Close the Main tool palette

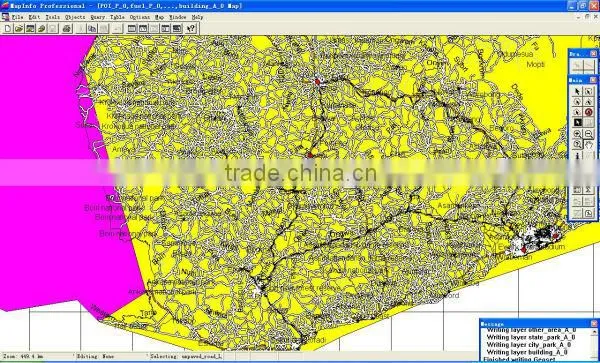tap(593, 80)
